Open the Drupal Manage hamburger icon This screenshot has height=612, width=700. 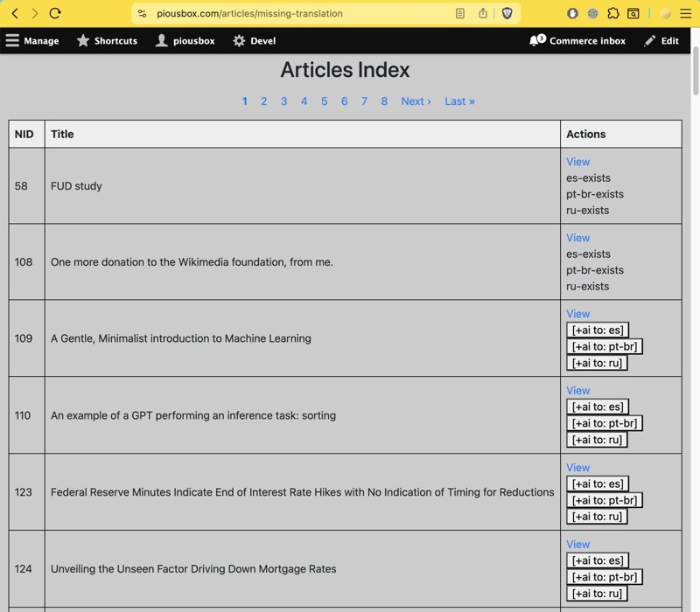pyautogui.click(x=12, y=40)
